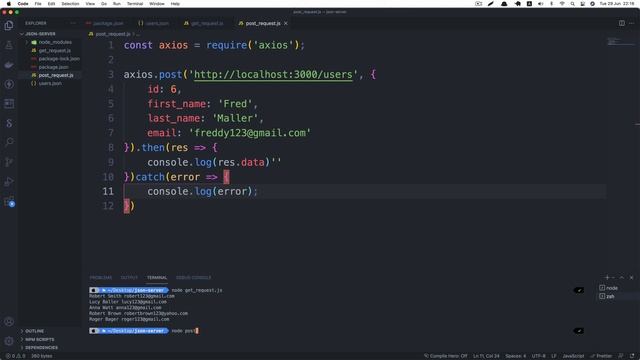
Task: Click errors and warnings count in status bar
Action: 16,356
